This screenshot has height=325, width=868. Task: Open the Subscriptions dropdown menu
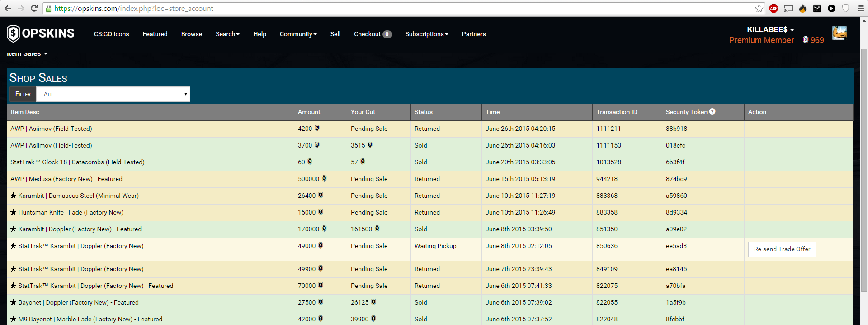click(426, 34)
